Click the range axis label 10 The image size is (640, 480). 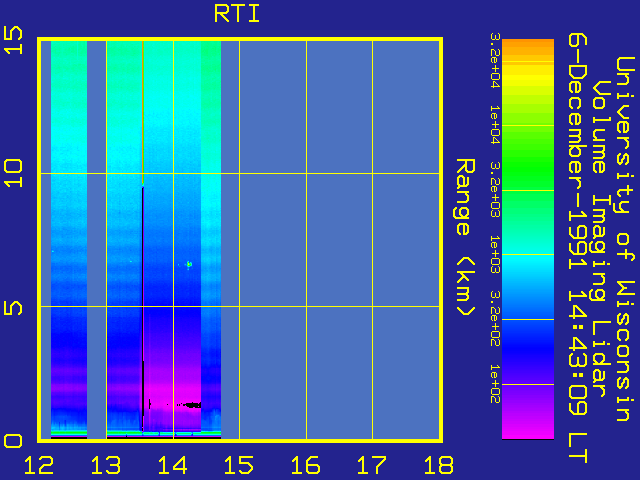[13, 173]
